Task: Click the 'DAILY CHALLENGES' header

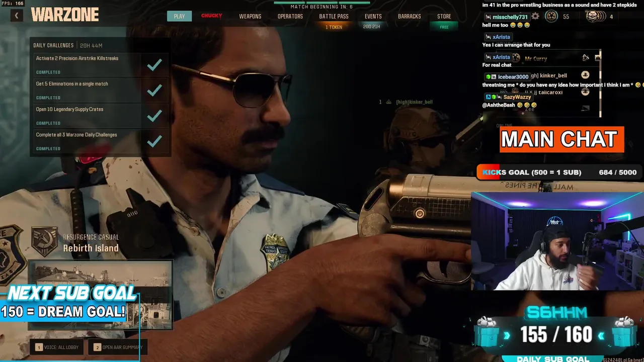Action: coord(53,46)
